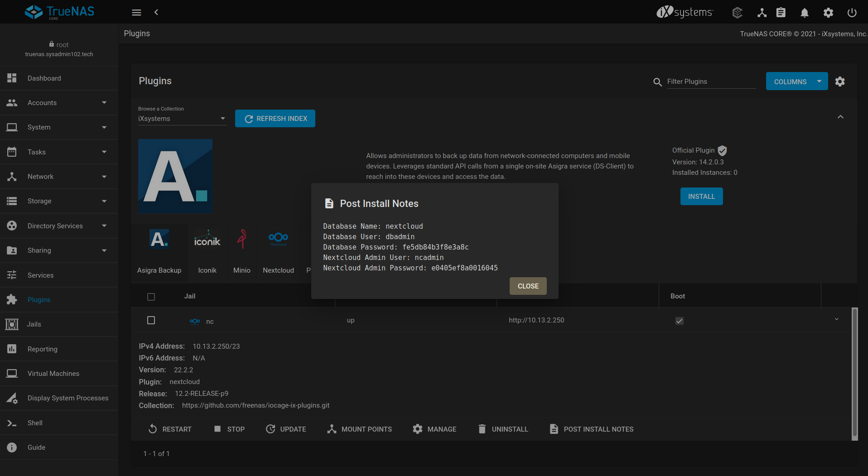Click REFRESH INDEX button
Image resolution: width=868 pixels, height=476 pixels.
(275, 119)
